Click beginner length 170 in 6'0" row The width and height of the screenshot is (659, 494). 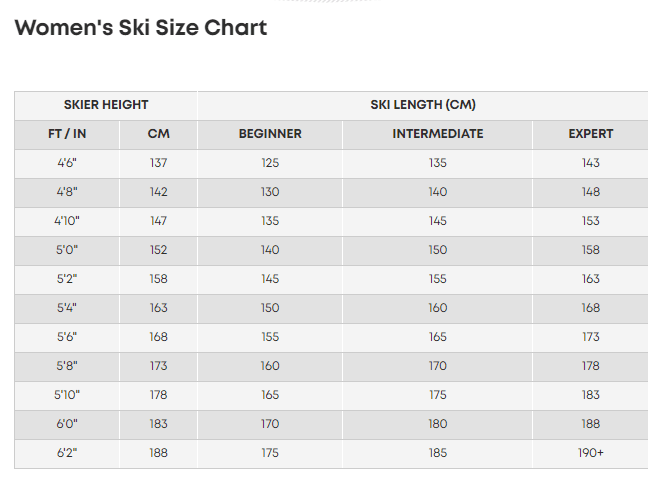pos(270,424)
